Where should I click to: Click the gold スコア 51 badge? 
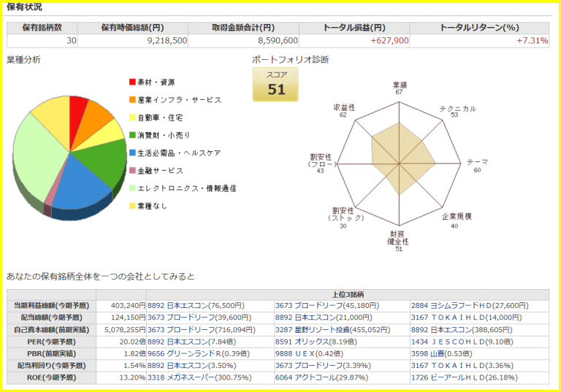pos(275,85)
